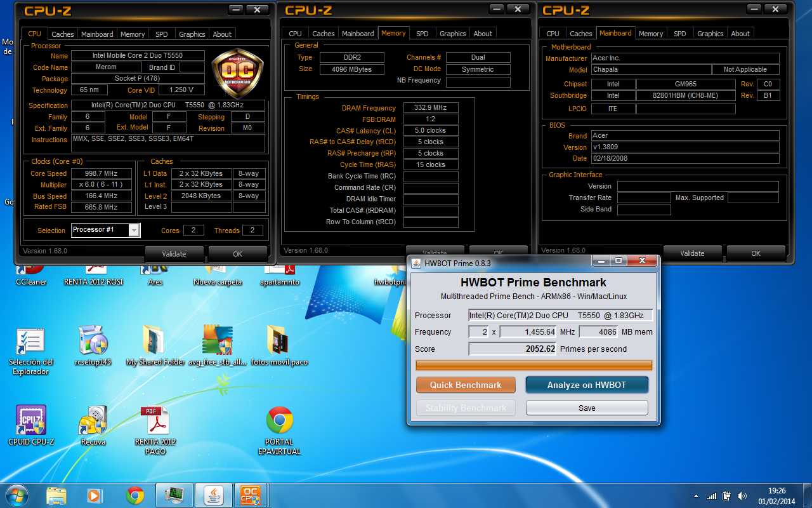Open Google Chrome from the taskbar

point(134,495)
